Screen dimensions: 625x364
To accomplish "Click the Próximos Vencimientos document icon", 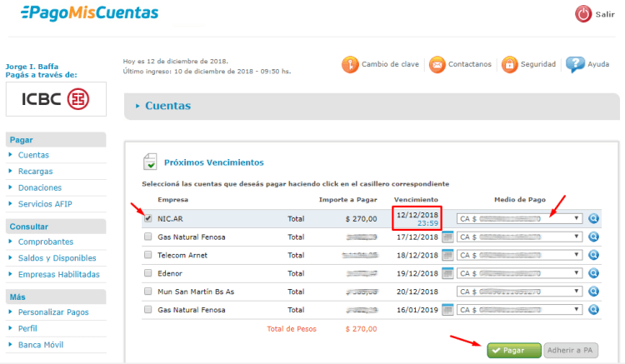I will coord(150,162).
